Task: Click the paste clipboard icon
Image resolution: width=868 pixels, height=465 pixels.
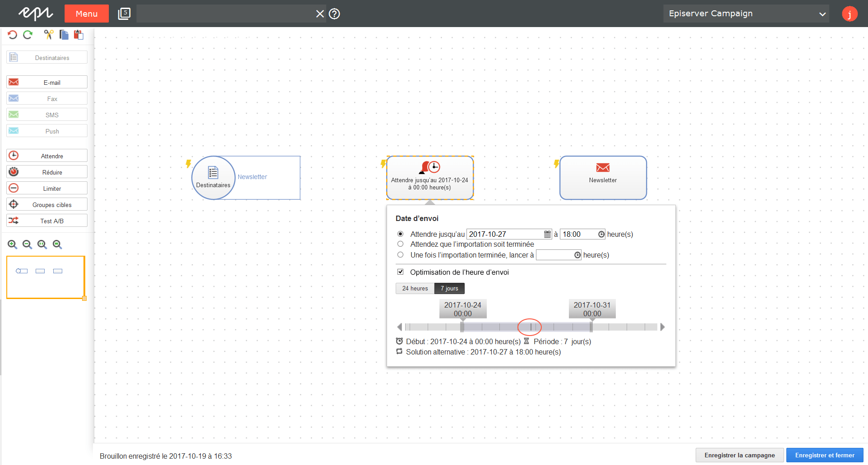Action: pyautogui.click(x=79, y=35)
